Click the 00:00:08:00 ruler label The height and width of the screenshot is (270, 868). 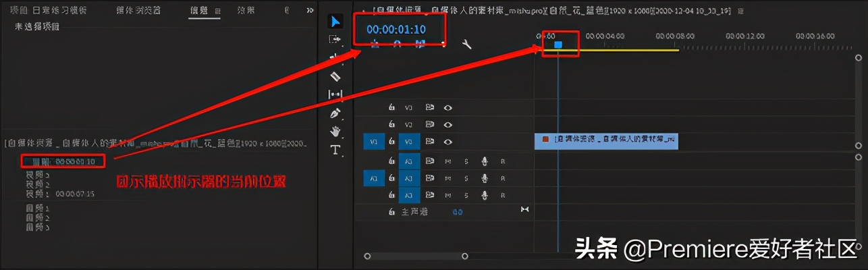(675, 36)
